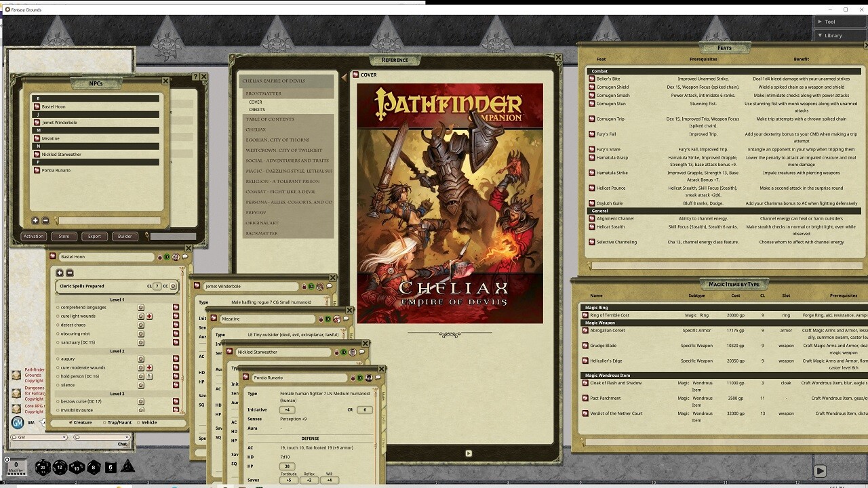The image size is (868, 488).
Task: Adjust the Modifier stack counter
Action: point(16,466)
